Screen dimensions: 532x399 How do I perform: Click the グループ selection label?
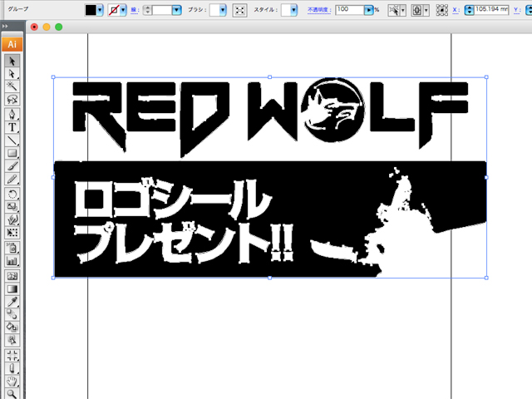click(18, 9)
